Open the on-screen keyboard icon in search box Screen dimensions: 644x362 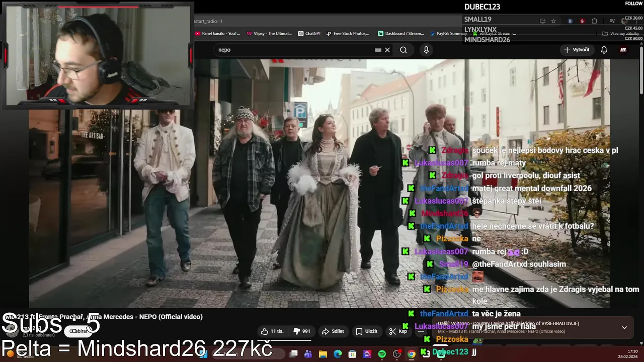(378, 50)
